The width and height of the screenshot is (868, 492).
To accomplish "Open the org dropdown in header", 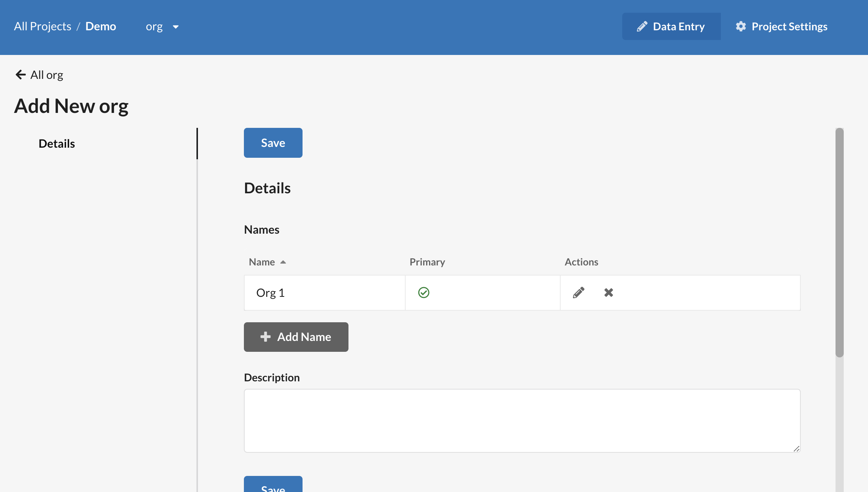I will click(x=162, y=27).
